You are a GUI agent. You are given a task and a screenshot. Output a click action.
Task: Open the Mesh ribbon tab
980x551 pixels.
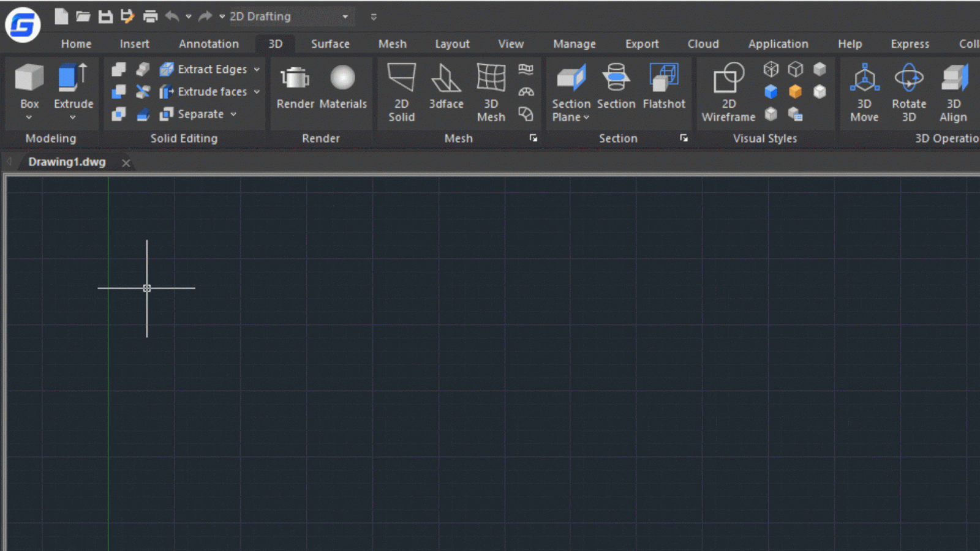392,43
